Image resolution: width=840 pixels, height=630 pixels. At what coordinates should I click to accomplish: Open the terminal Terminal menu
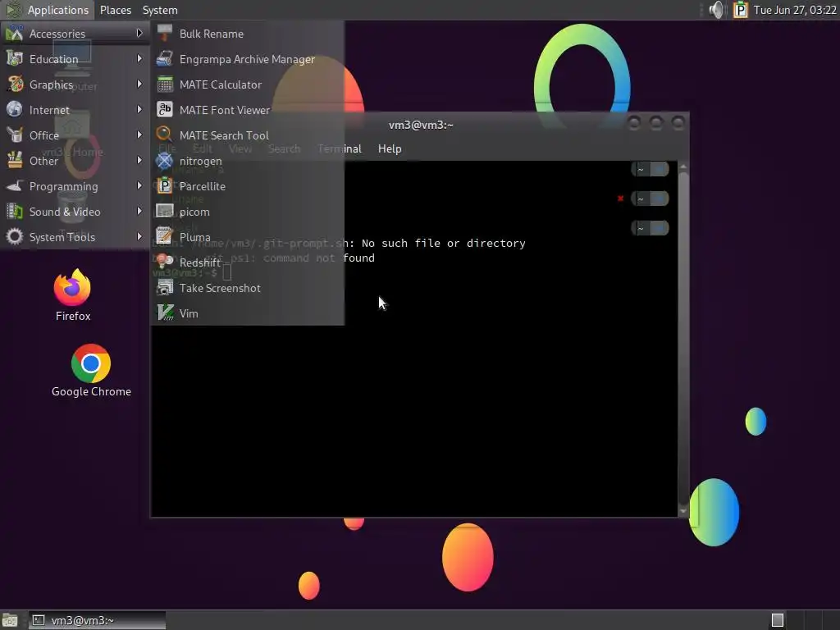[x=340, y=148]
